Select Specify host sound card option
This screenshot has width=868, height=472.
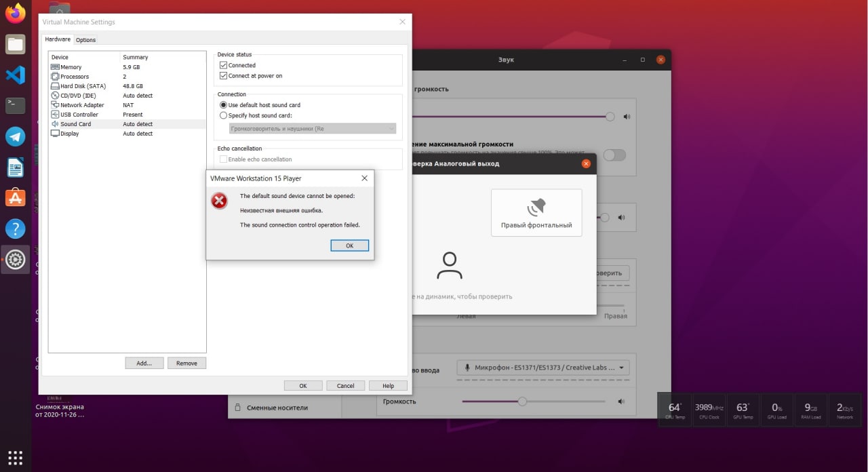tap(224, 115)
